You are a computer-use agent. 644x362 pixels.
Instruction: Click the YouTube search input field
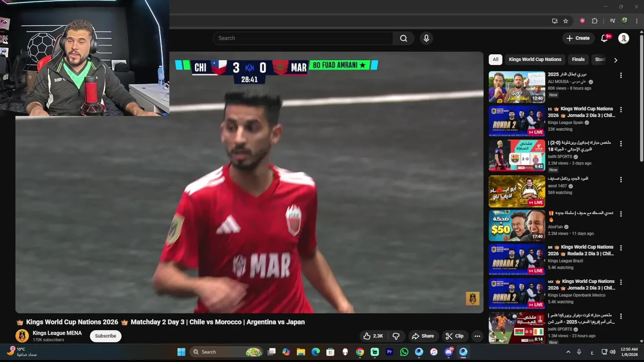[303, 38]
